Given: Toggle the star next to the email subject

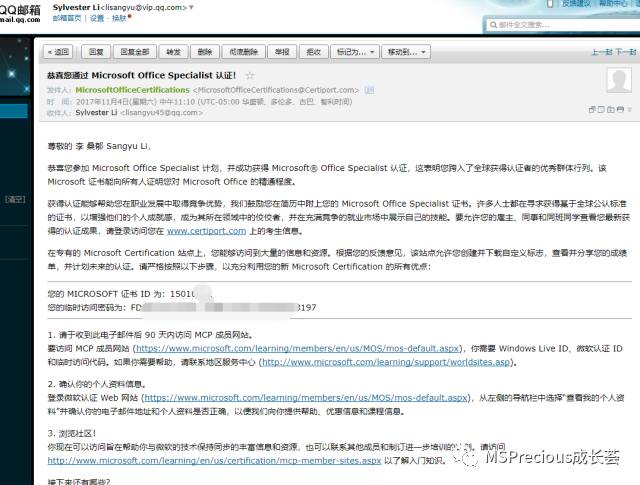Looking at the screenshot, I should pos(250,76).
